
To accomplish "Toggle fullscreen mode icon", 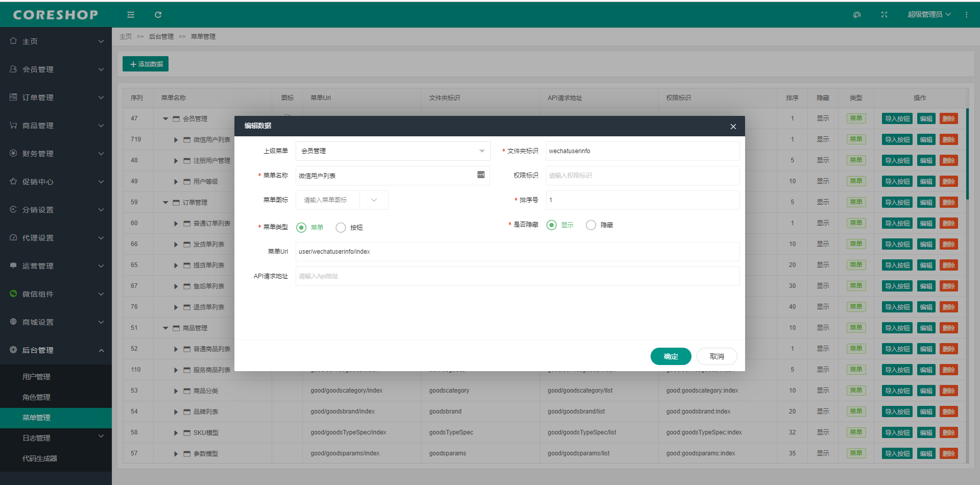I will 884,15.
